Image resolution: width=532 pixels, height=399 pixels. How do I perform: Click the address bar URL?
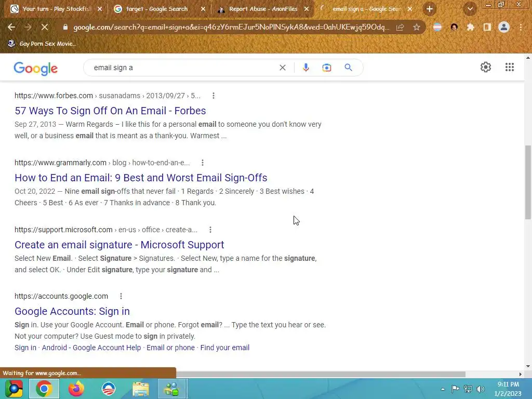click(231, 27)
